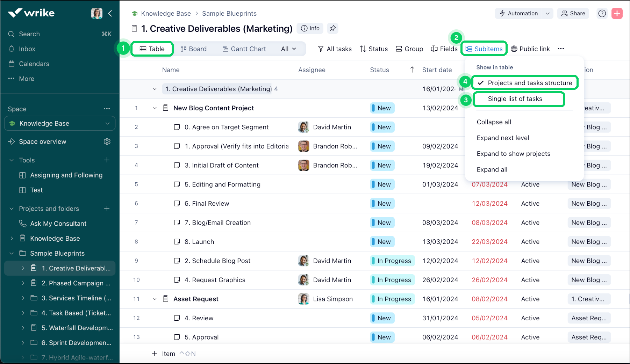The height and width of the screenshot is (364, 630).
Task: Collapse the Sample Blueprints folder
Action: (12, 253)
